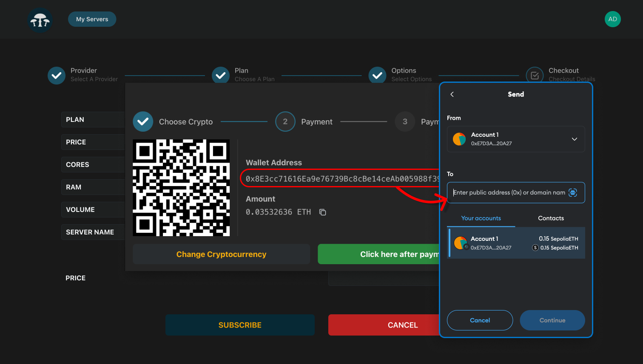This screenshot has width=643, height=364.
Task: Click the green Click here after payment button
Action: [x=378, y=254]
